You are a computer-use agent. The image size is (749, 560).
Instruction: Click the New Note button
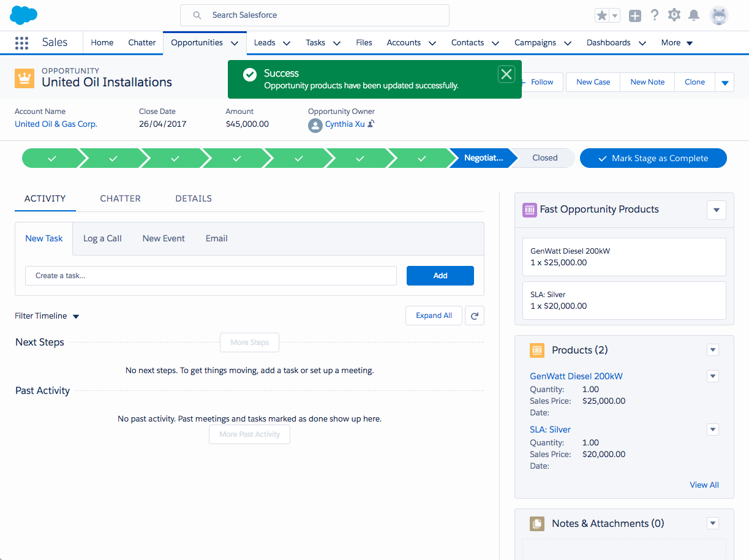647,82
